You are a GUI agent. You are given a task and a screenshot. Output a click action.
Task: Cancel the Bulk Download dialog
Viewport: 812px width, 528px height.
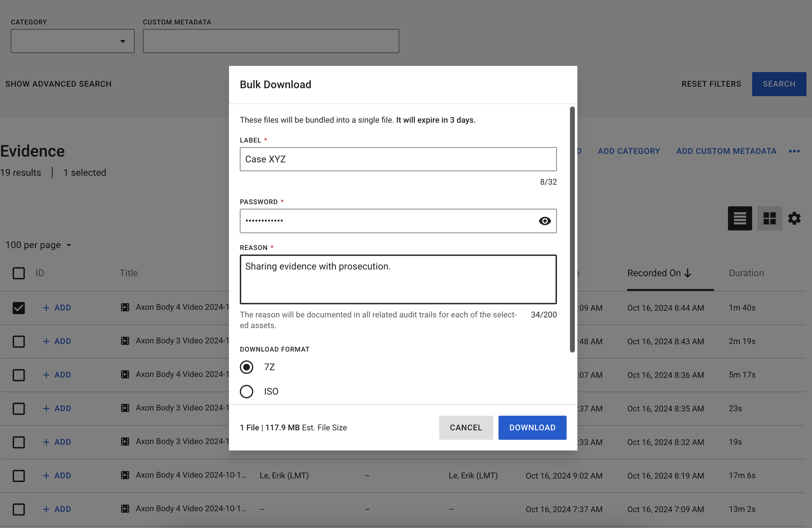pos(466,428)
